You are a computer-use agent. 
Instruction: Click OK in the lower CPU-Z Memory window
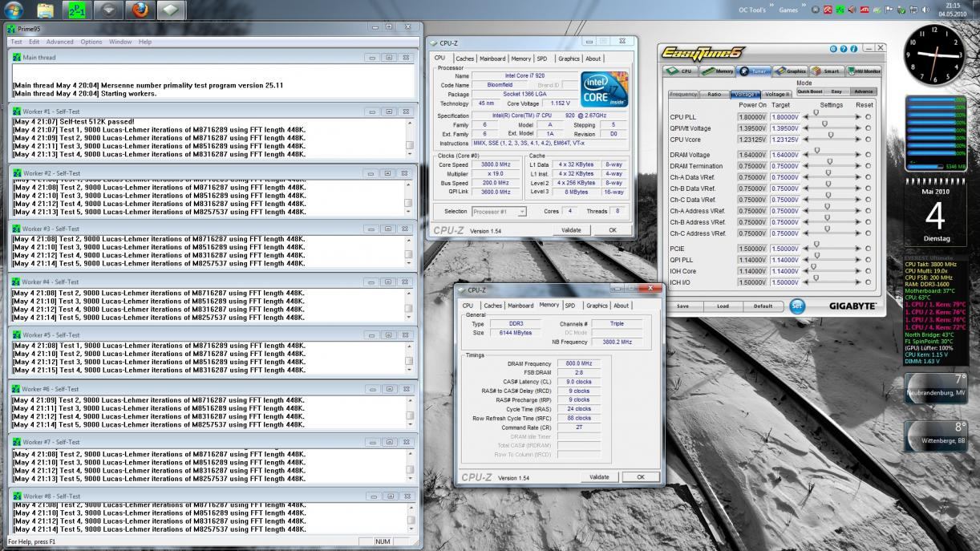[641, 477]
